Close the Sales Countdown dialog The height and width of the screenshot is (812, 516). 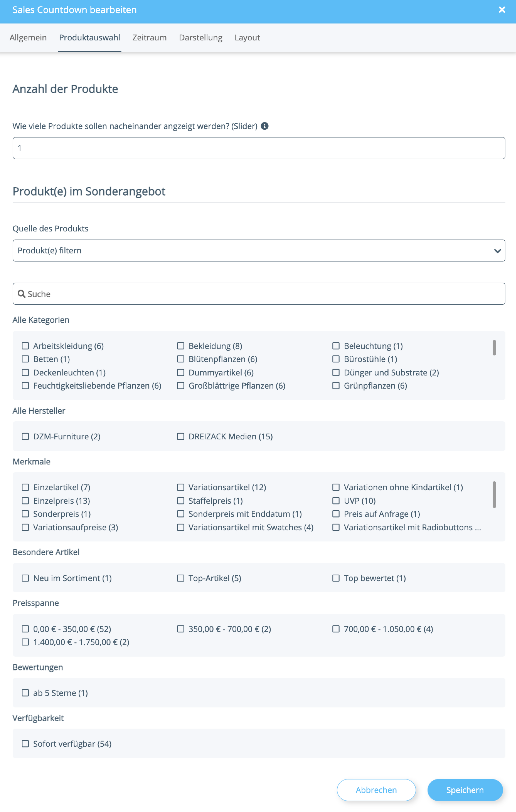pyautogui.click(x=502, y=9)
